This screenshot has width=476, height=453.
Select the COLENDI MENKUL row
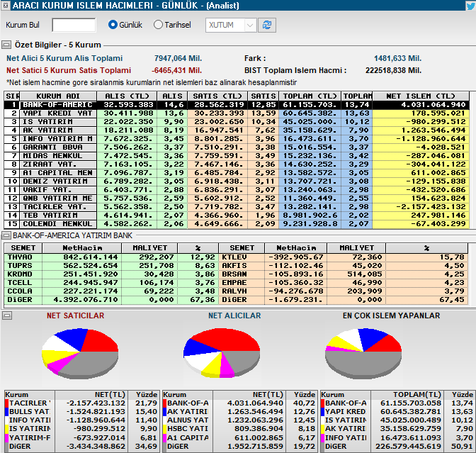pos(237,224)
